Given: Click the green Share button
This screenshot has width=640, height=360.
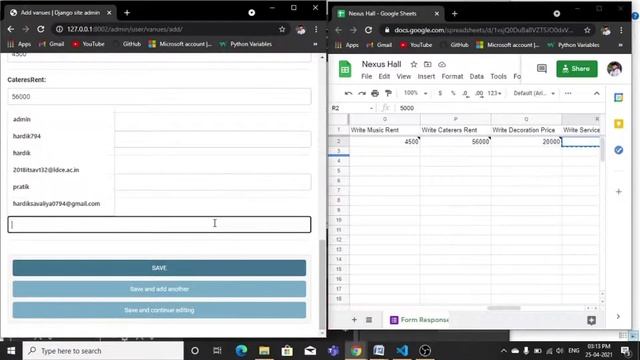Looking at the screenshot, I should 577,69.
